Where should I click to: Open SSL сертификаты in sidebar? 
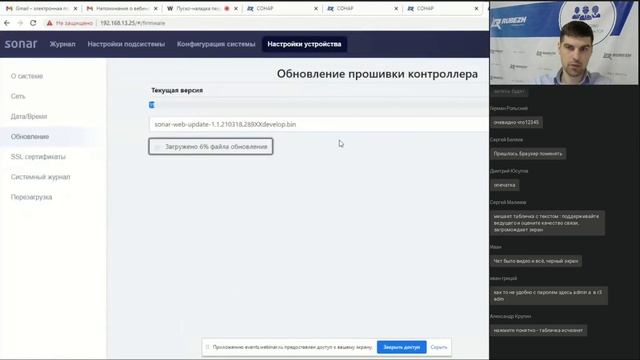tap(38, 157)
